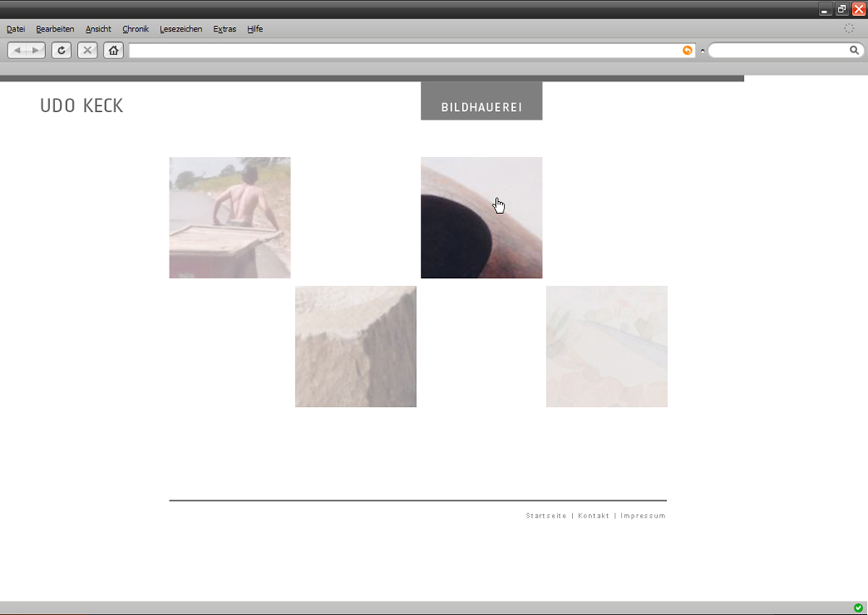
Task: Go to the browser home page icon
Action: [114, 51]
